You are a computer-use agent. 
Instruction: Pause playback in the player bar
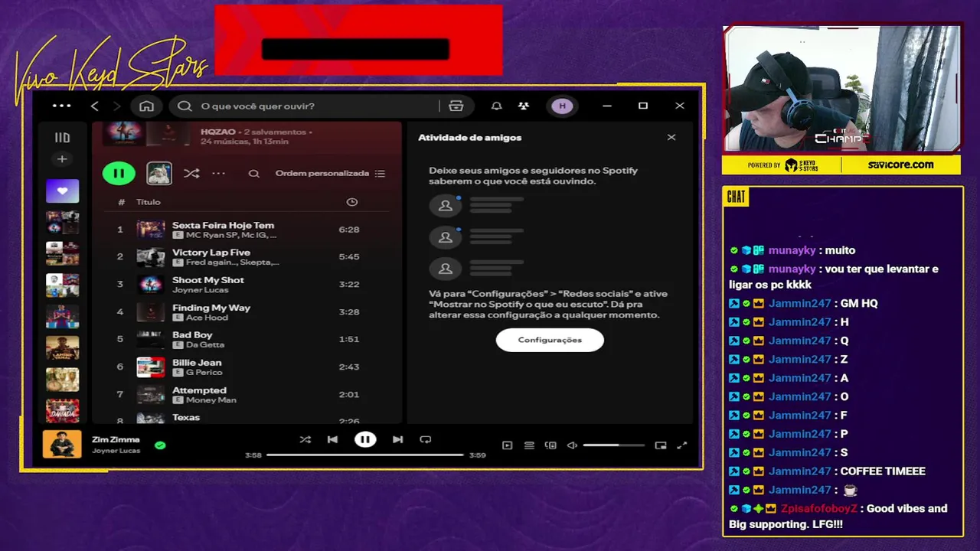pos(365,439)
